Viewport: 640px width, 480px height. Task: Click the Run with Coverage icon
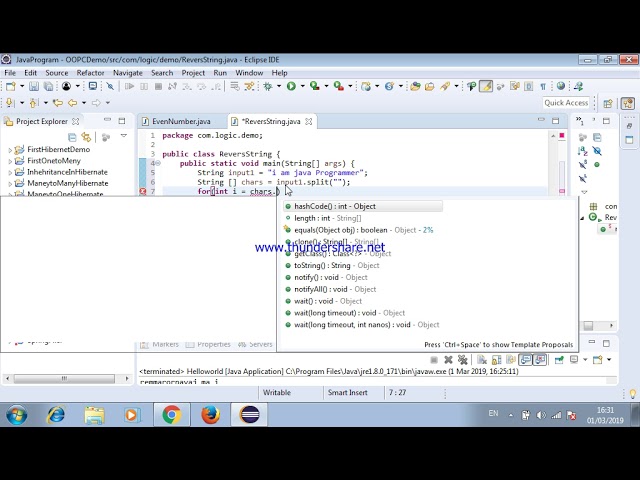point(314,86)
